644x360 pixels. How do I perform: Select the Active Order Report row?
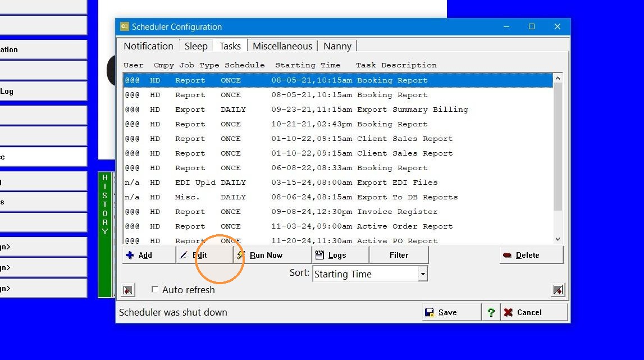338,226
